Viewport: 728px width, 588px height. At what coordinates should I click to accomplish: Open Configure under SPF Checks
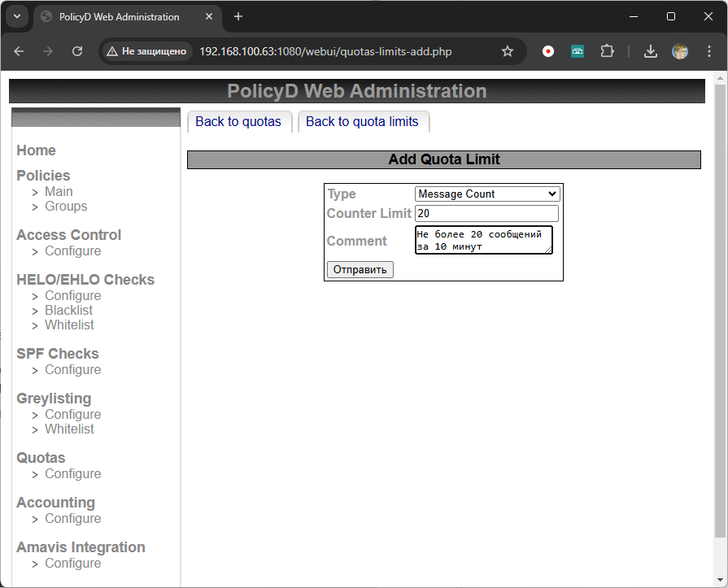[73, 370]
